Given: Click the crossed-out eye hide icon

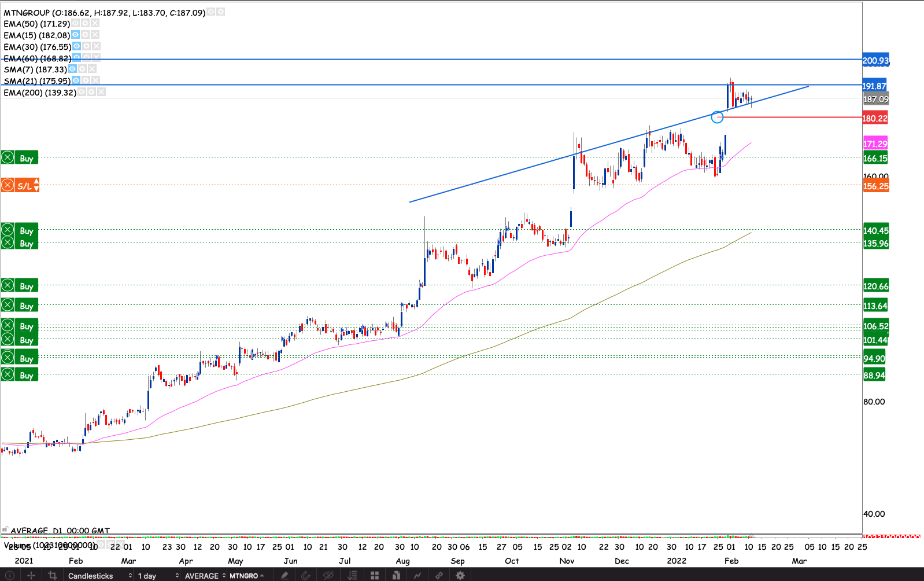Looking at the screenshot, I should pyautogui.click(x=328, y=575).
